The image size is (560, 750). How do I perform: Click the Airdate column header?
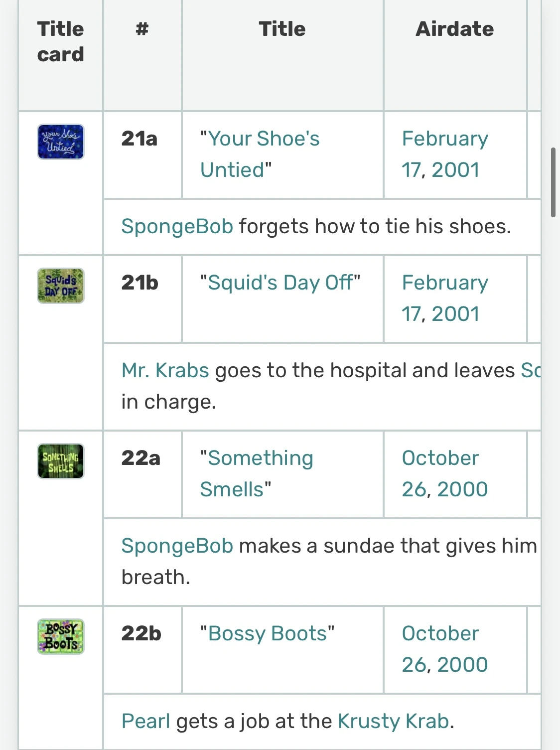coord(454,29)
